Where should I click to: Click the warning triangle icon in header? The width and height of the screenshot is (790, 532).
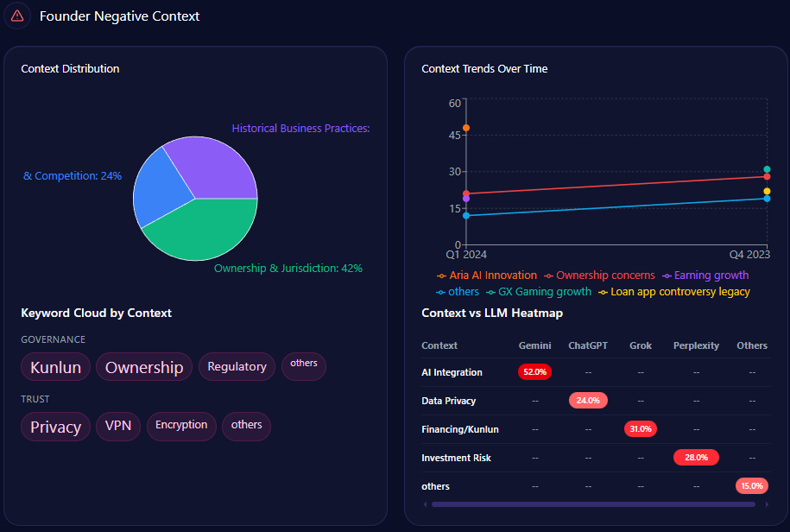click(x=17, y=16)
